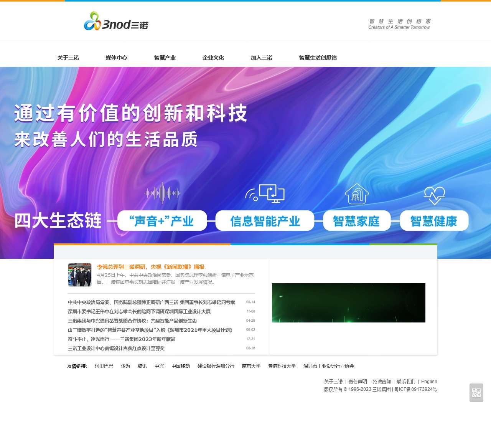Click the "声音+"产业 banner button
The width and height of the screenshot is (491, 448).
(x=162, y=221)
